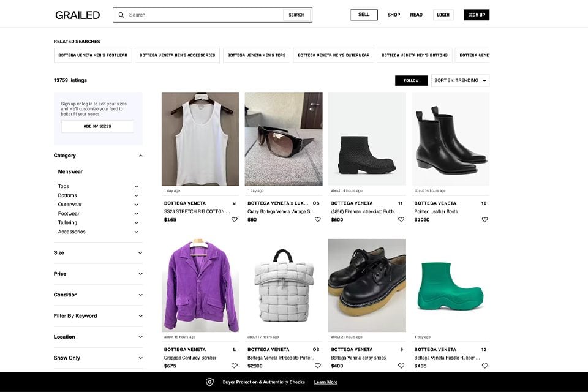This screenshot has width=588, height=392.
Task: Open the green puddle boot thumbnail
Action: [451, 285]
